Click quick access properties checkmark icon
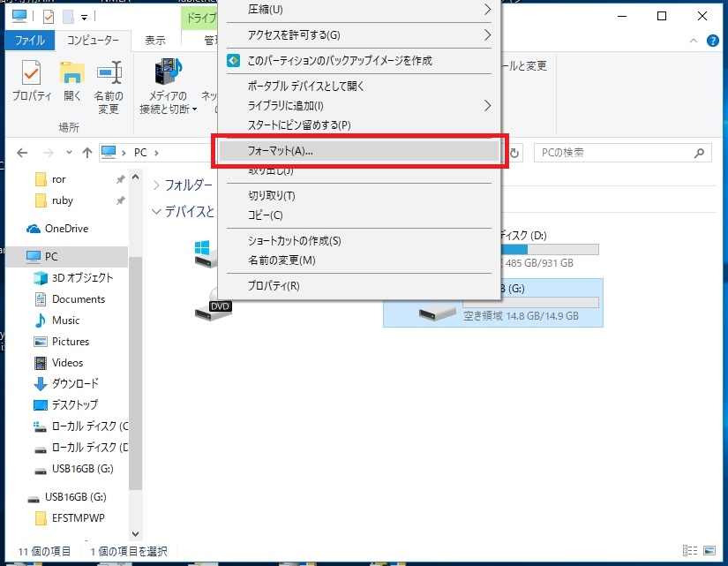 [x=49, y=17]
